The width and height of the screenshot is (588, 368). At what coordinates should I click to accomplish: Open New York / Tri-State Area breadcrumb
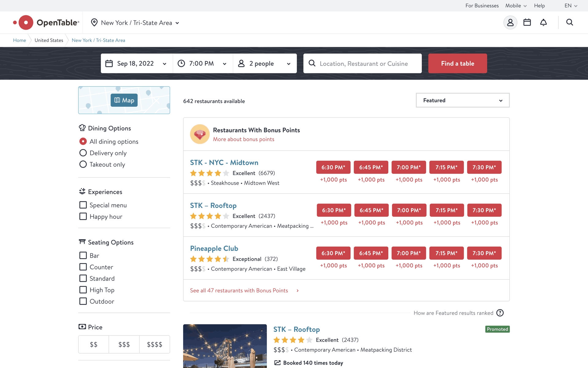(98, 40)
